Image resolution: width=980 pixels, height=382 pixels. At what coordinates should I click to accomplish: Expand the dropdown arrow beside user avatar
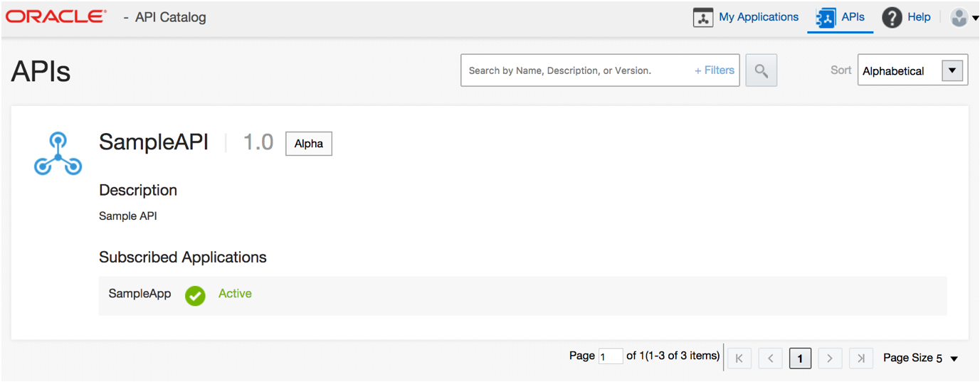pos(974,19)
